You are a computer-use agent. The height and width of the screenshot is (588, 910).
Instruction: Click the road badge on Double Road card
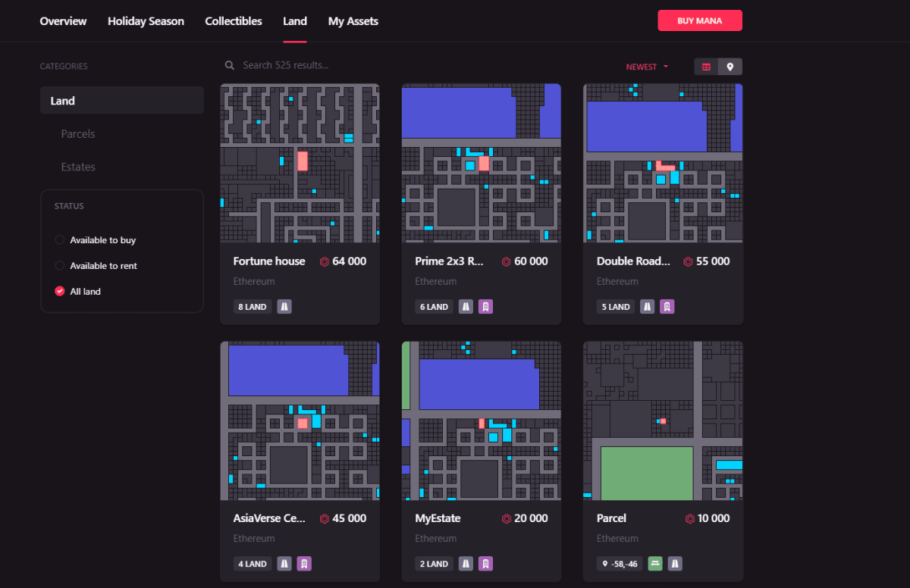647,306
